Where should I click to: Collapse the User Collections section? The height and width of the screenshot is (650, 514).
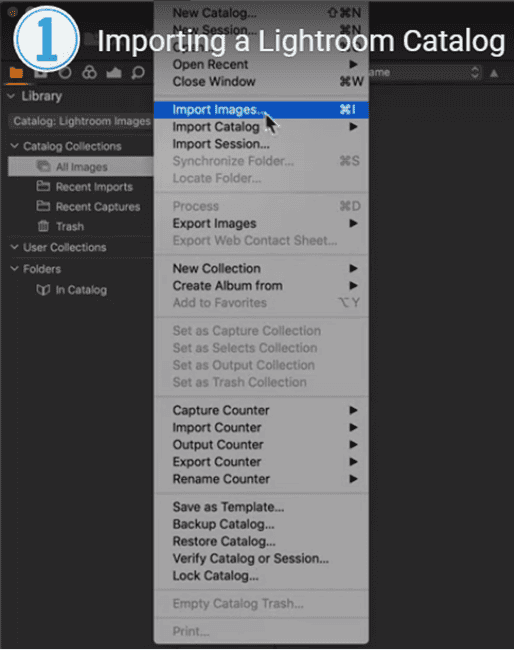coord(15,247)
